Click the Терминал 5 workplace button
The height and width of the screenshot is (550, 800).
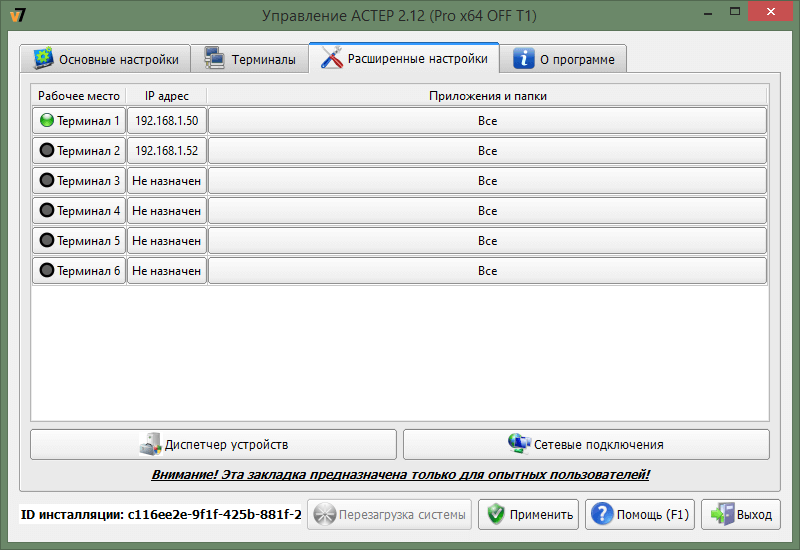[x=79, y=241]
